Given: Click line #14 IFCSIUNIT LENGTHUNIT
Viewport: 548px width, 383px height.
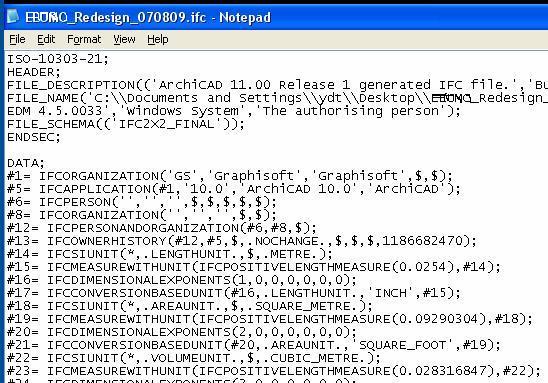Looking at the screenshot, I should pyautogui.click(x=170, y=254).
